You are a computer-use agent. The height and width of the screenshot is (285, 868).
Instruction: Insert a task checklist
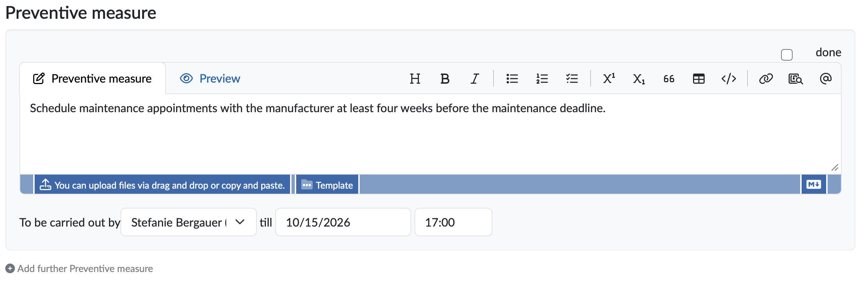(572, 79)
